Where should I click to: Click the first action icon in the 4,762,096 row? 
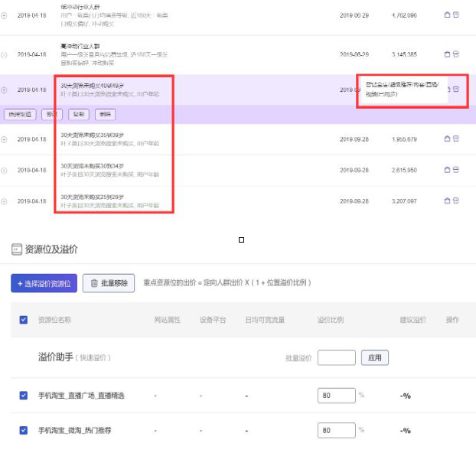coord(447,14)
